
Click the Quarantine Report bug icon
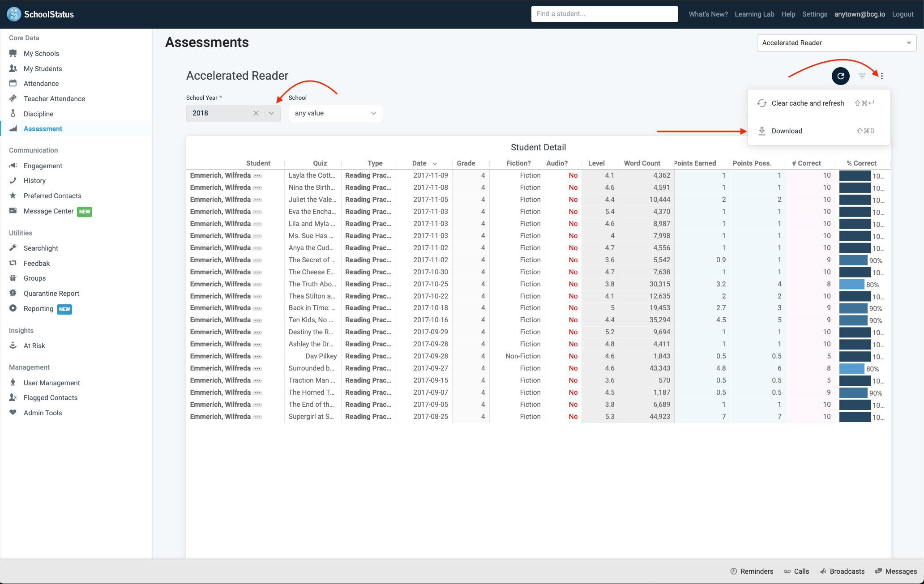(13, 293)
